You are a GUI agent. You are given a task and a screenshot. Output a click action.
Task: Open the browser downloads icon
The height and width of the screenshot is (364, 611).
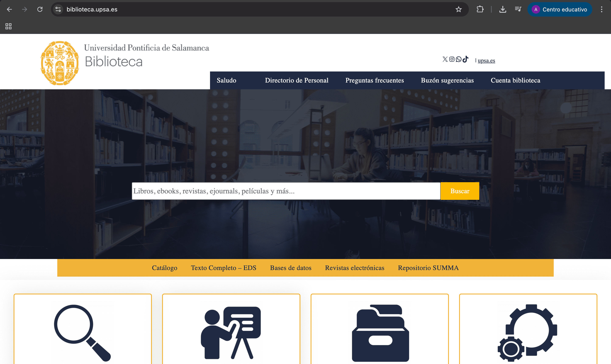click(x=503, y=9)
